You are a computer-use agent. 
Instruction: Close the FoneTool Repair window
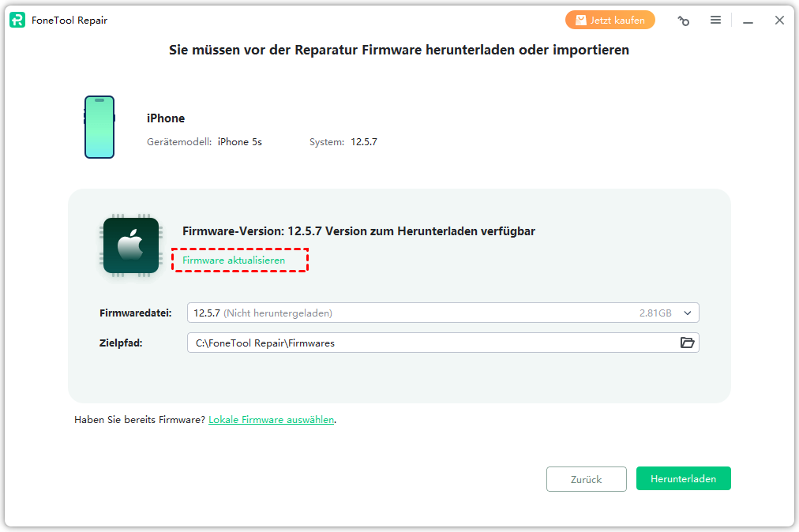(x=779, y=21)
